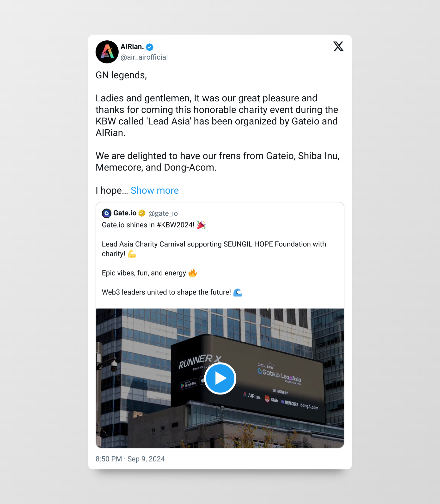Open AIRian display name
This screenshot has height=504, width=440.
tap(132, 47)
